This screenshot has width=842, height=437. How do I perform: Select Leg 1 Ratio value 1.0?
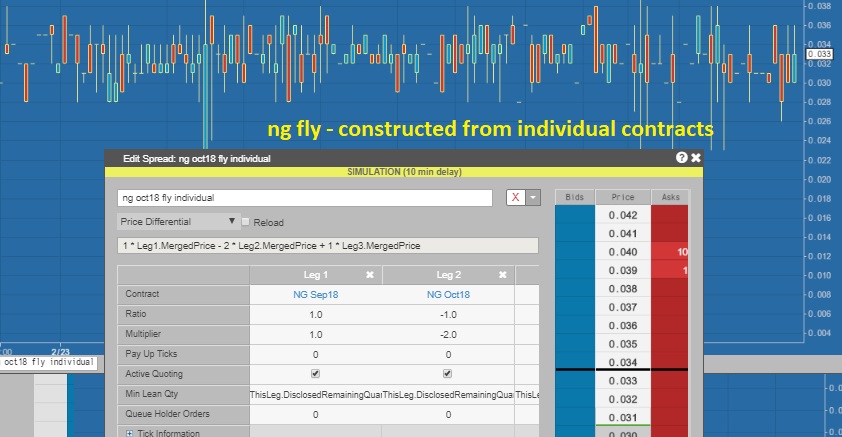(315, 315)
